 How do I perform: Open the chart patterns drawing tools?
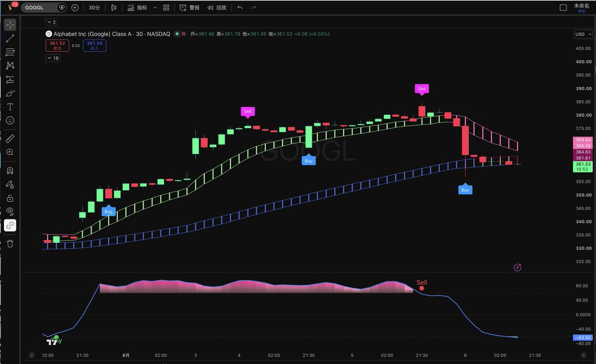pyautogui.click(x=10, y=66)
